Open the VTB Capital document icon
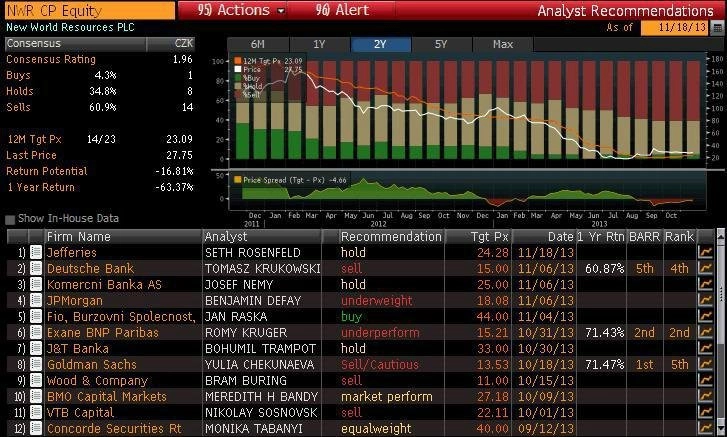The image size is (727, 437). click(x=36, y=412)
